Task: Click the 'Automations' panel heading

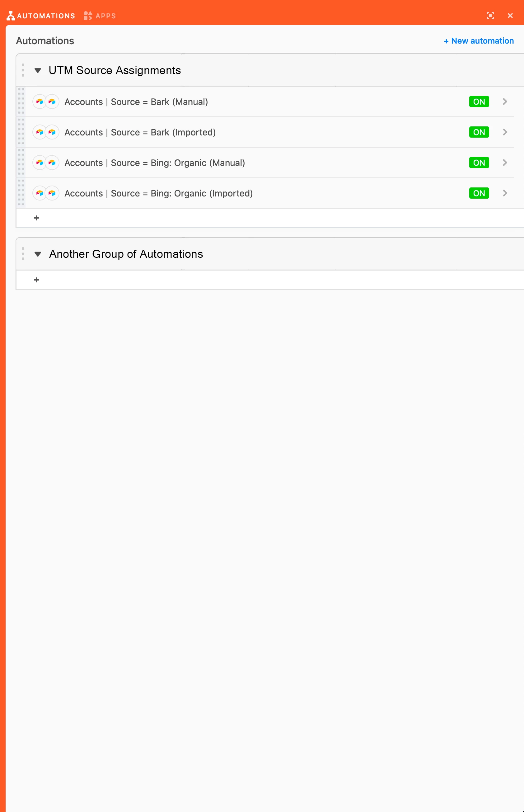Action: click(45, 41)
